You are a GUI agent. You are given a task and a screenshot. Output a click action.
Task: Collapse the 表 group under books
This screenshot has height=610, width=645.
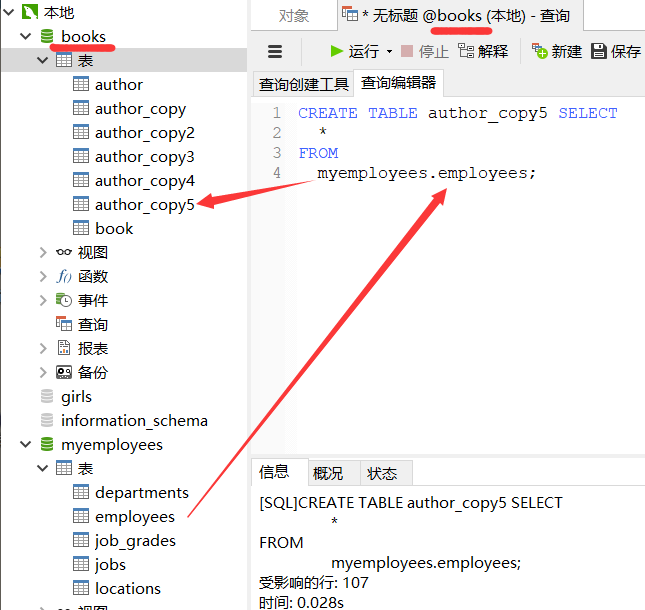(x=42, y=60)
